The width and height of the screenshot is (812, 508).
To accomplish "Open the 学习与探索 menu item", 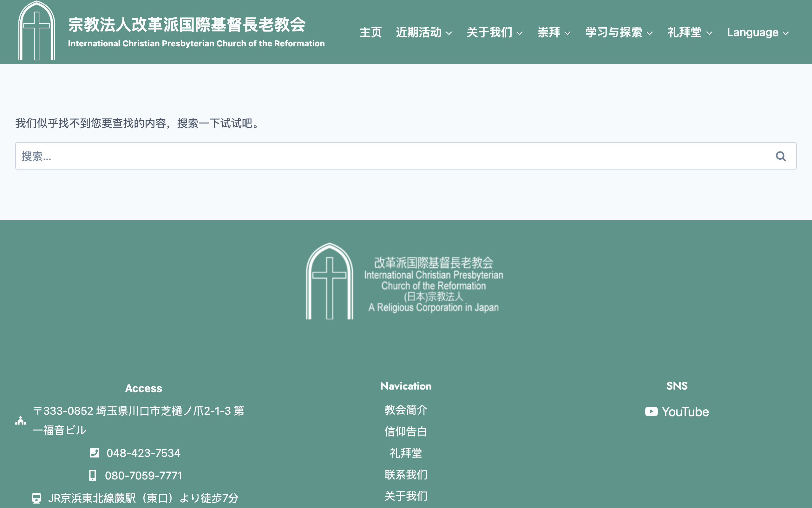I will 614,32.
